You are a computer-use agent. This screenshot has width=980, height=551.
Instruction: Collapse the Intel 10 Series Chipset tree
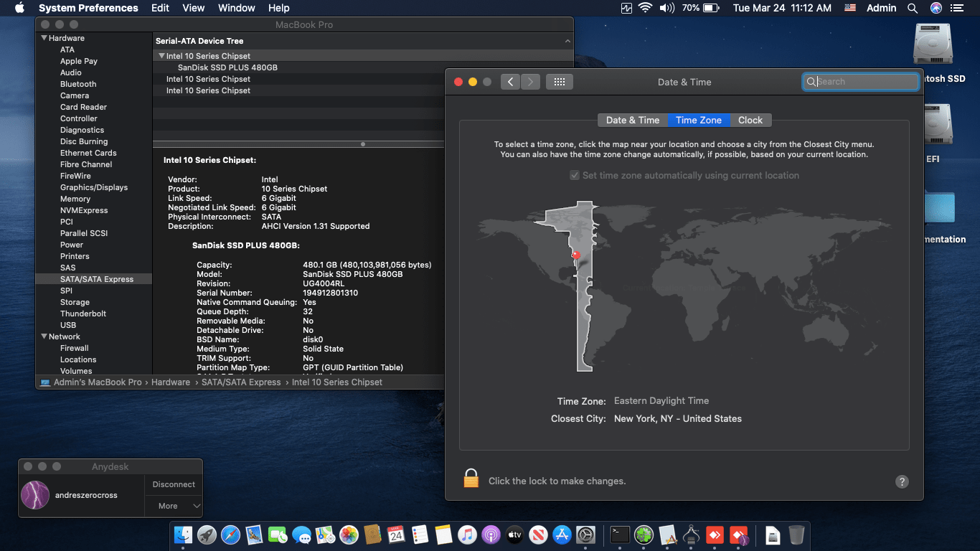[161, 56]
